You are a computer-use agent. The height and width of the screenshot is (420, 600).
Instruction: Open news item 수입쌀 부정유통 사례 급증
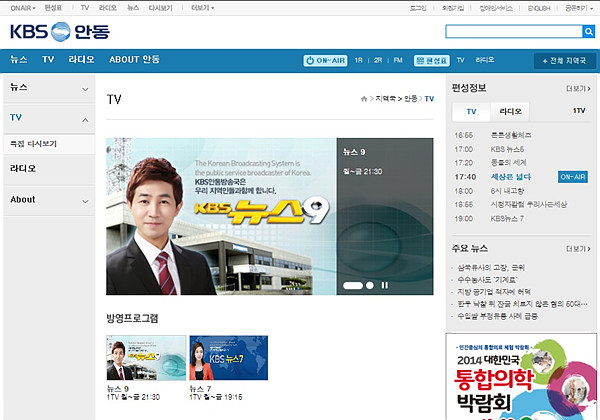(x=497, y=316)
